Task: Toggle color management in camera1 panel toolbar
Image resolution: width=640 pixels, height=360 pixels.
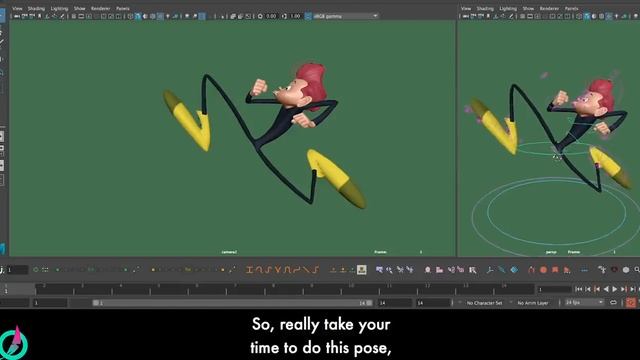Action: point(308,16)
